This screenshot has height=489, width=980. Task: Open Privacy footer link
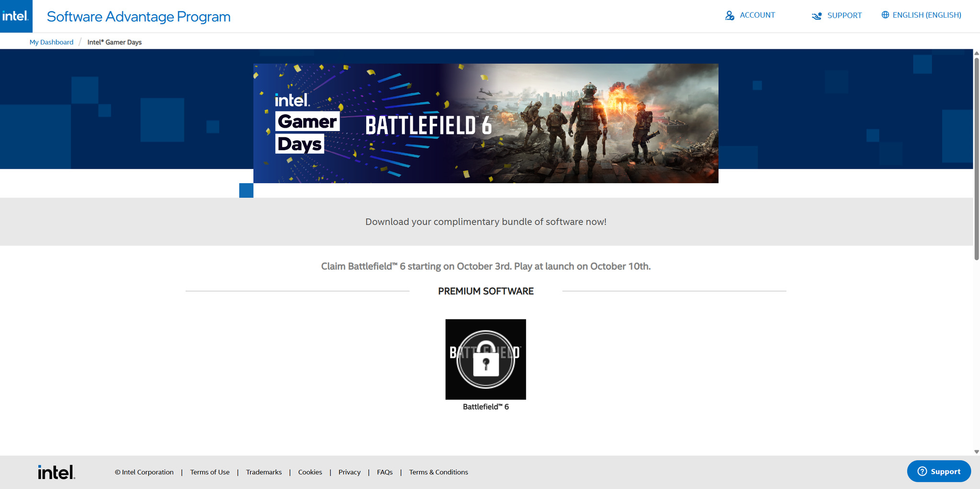pyautogui.click(x=349, y=472)
